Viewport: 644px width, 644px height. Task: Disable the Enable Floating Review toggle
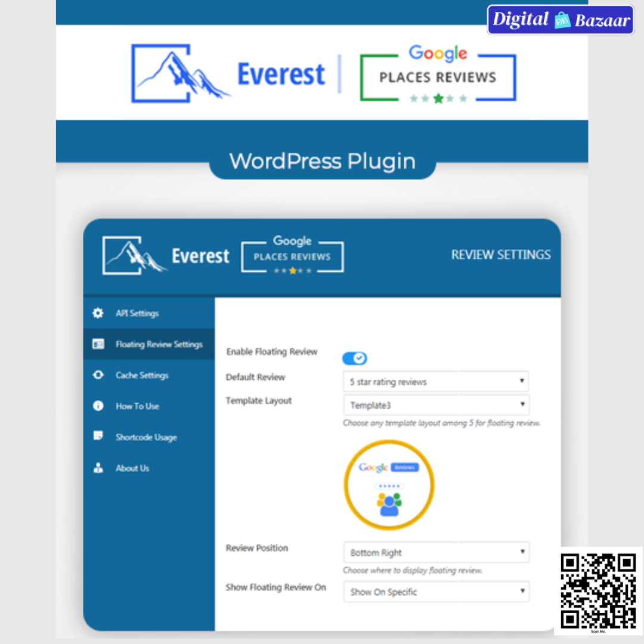(x=354, y=358)
